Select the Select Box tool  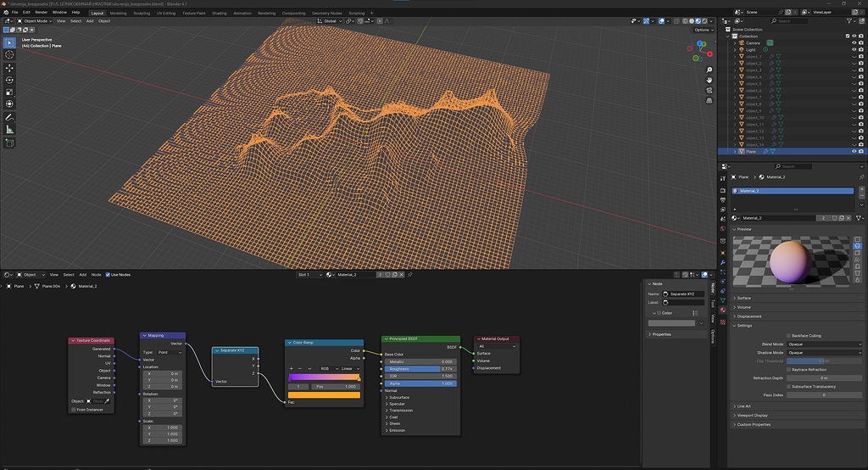pyautogui.click(x=9, y=42)
